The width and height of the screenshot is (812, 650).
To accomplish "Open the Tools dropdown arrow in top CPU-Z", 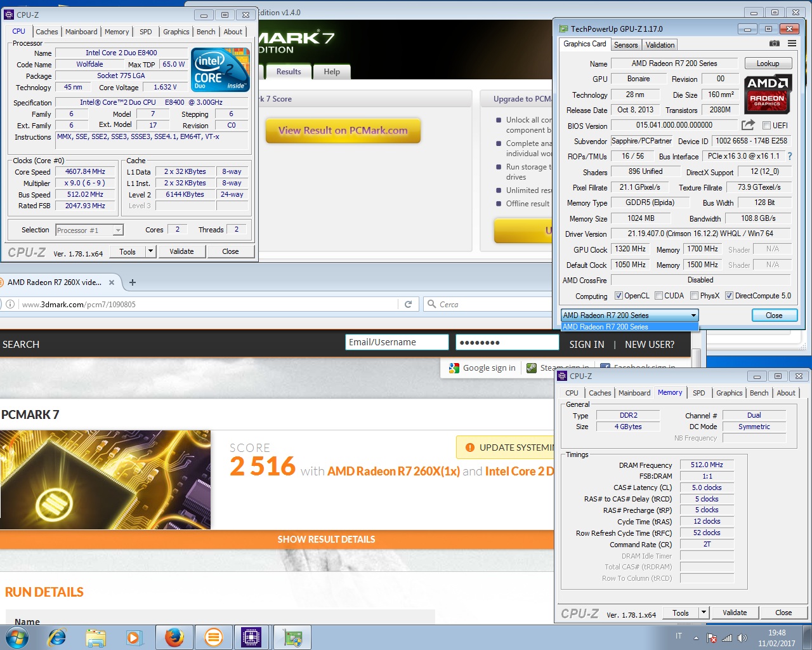I will (150, 251).
